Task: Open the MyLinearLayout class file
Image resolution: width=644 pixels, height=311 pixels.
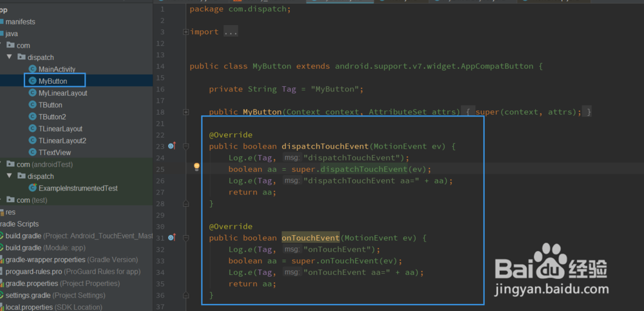Action: tap(63, 93)
